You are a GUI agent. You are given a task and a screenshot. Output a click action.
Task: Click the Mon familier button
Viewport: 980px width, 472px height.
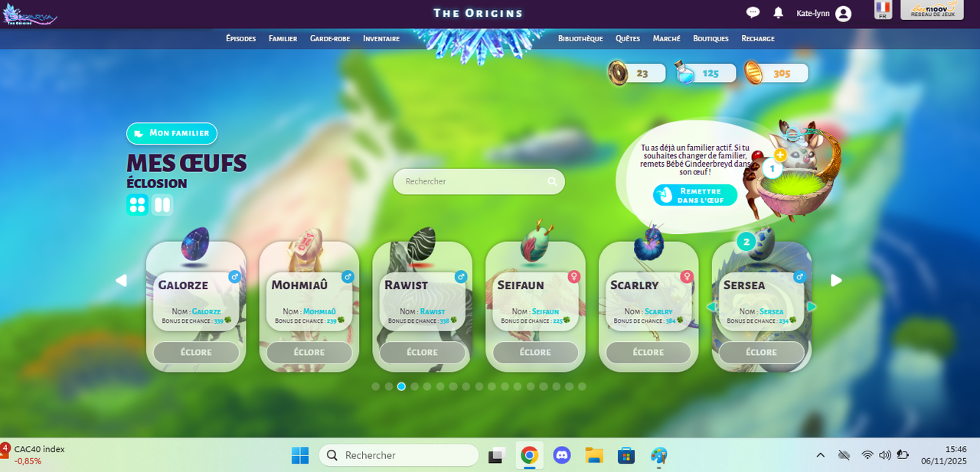[x=172, y=133]
